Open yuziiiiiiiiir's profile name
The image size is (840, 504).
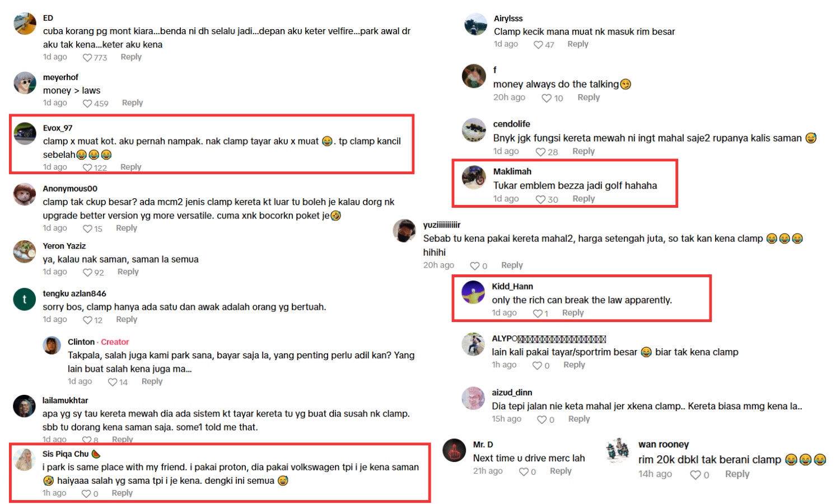(442, 225)
